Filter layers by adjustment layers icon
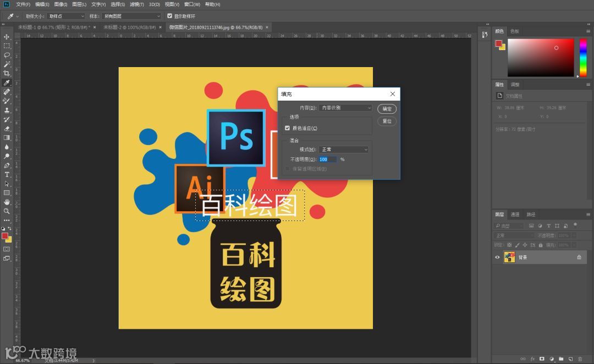 pos(540,226)
